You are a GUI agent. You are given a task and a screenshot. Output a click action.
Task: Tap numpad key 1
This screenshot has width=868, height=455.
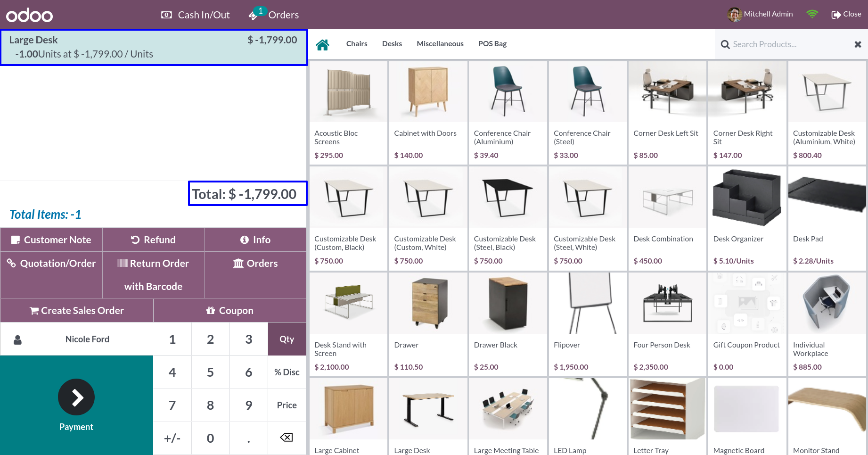(172, 339)
